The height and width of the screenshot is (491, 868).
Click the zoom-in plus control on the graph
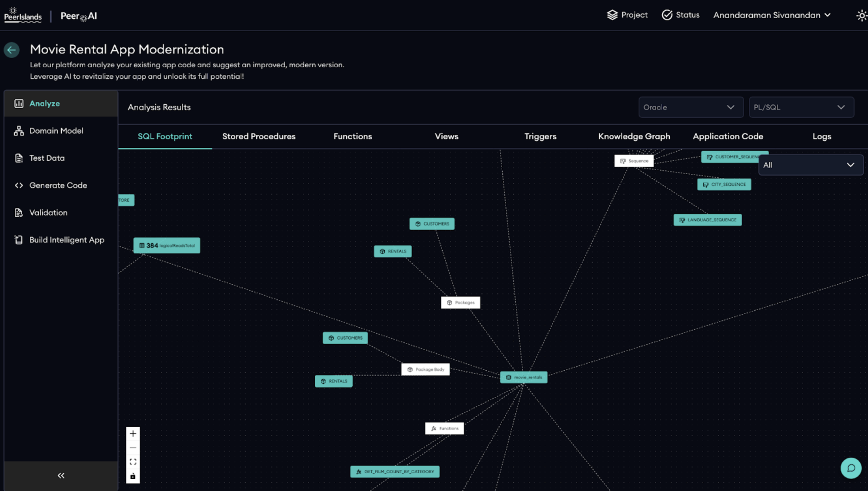point(133,433)
